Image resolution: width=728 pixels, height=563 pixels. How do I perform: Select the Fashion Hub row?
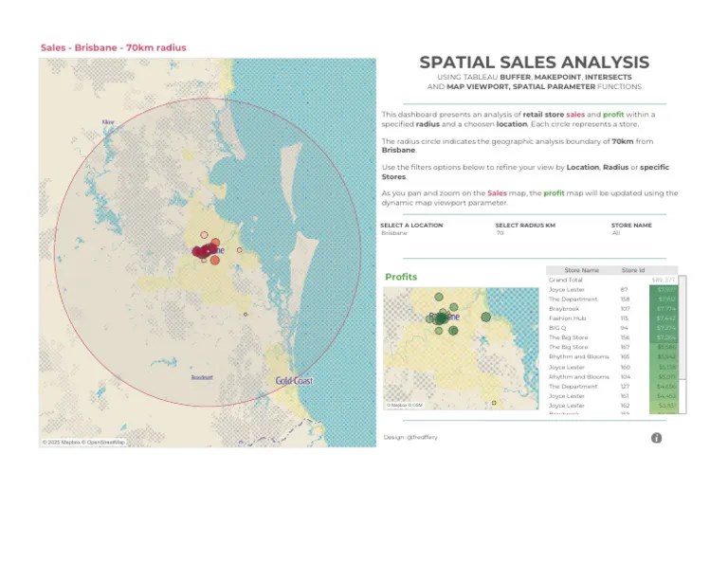(612, 318)
